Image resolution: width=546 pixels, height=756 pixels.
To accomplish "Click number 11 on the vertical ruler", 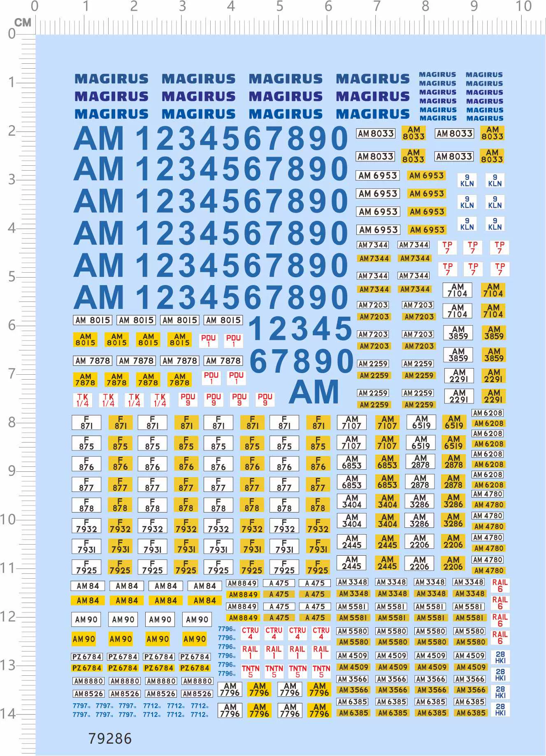I will 8,568.
